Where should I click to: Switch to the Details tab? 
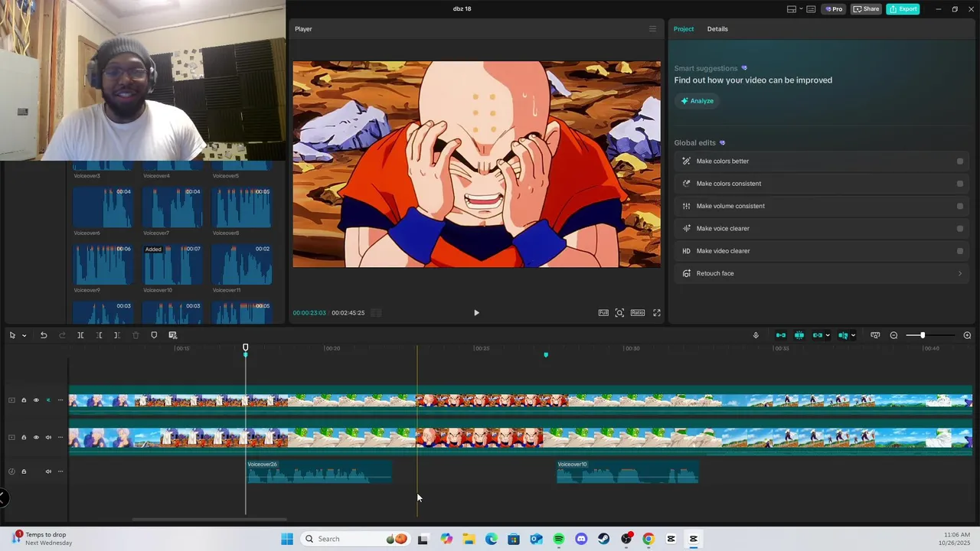click(717, 29)
